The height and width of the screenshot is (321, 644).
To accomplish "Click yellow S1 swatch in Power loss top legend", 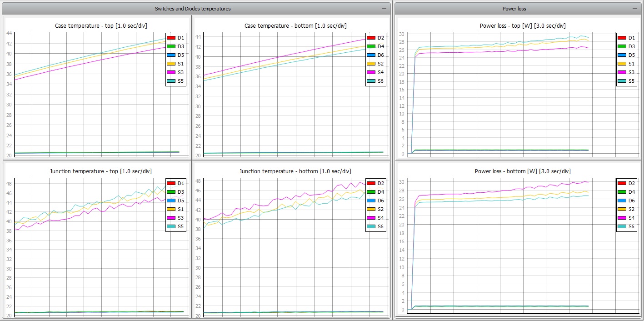I will coord(621,64).
